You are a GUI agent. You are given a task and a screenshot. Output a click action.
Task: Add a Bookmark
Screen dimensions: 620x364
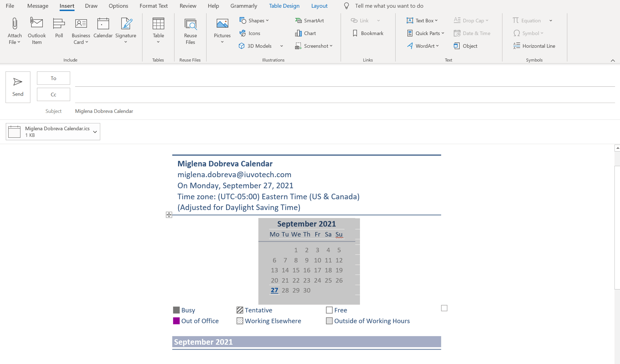pos(368,33)
